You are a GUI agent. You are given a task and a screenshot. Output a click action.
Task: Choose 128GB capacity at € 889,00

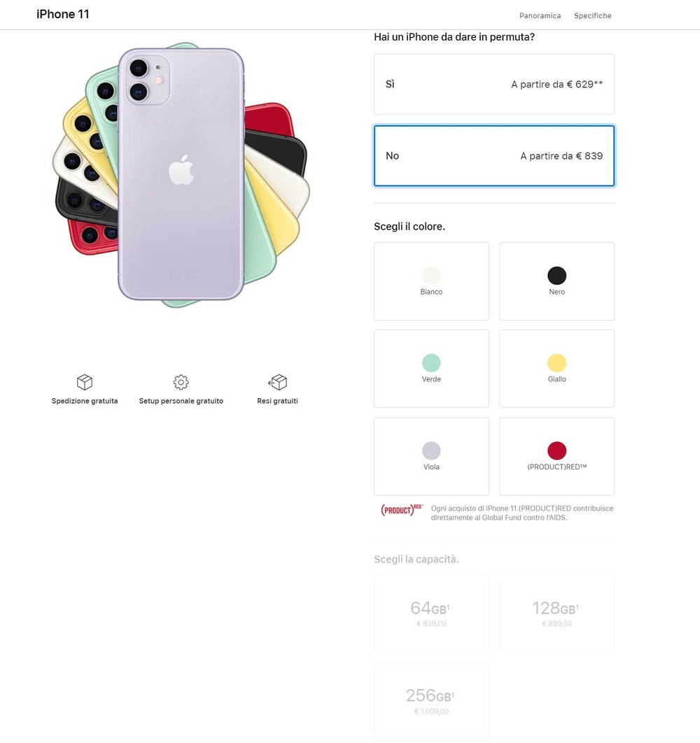click(x=556, y=614)
